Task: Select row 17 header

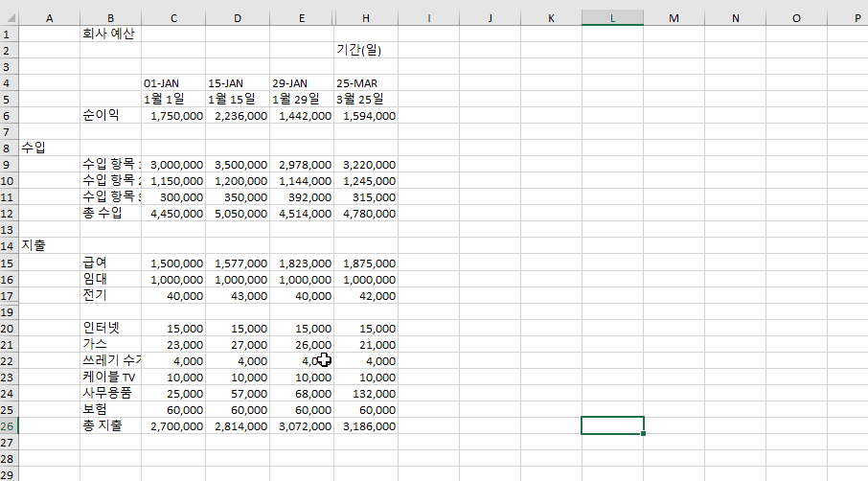Action: click(7, 295)
